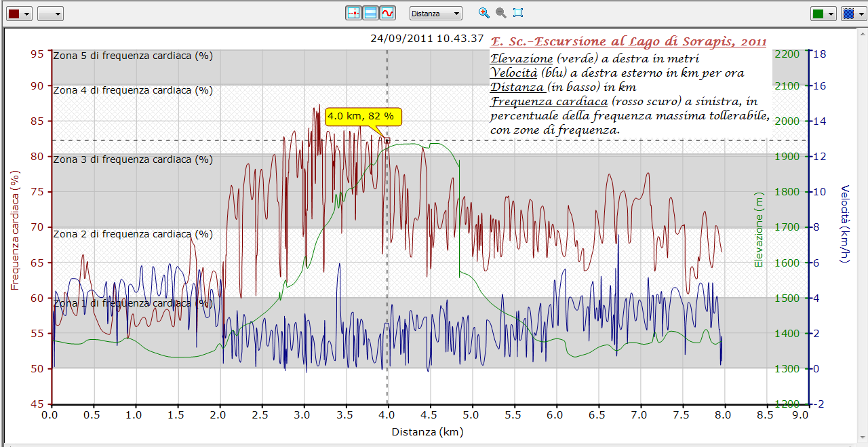868x447 pixels.
Task: Click the 4.0 tick on distance axis
Action: point(388,413)
